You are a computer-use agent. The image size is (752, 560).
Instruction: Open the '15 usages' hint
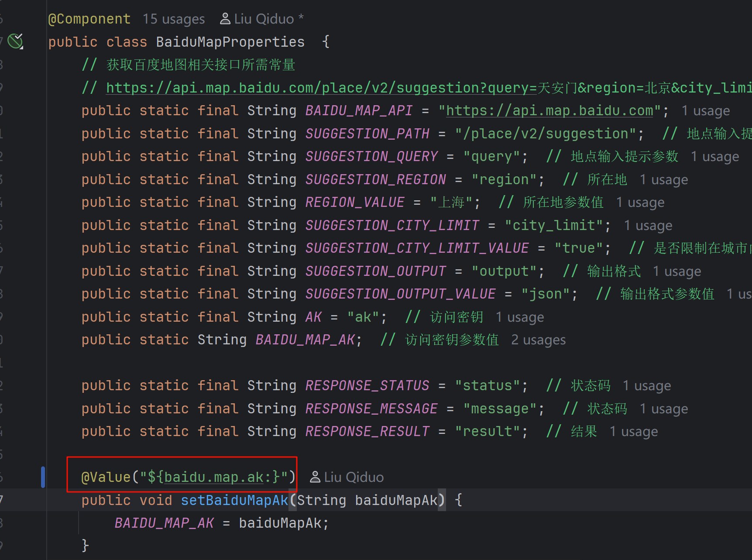point(174,19)
